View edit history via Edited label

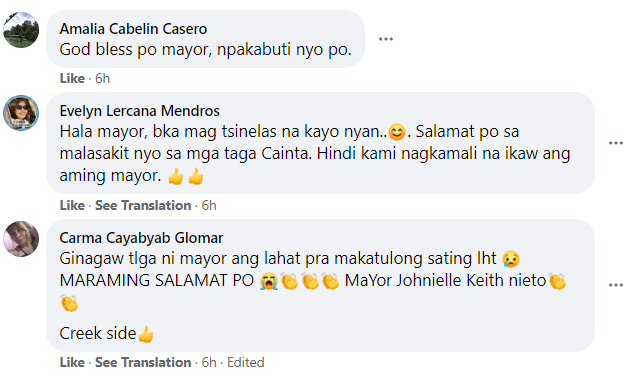[x=245, y=362]
